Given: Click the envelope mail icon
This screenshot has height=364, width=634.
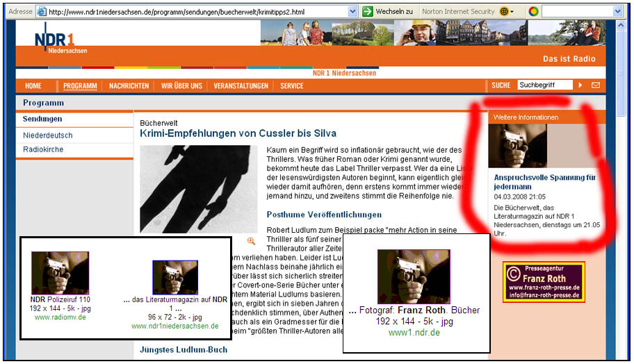Looking at the screenshot, I should click(596, 85).
